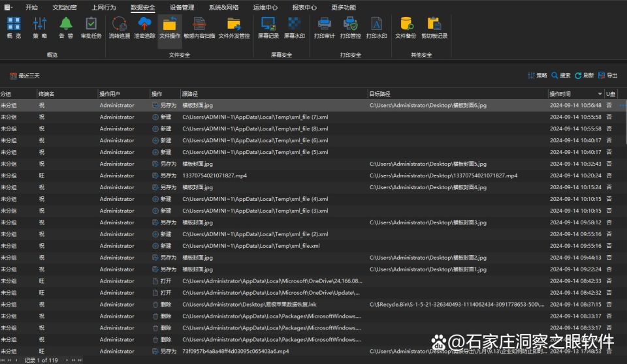The image size is (627, 364).
Task: Open 打印审计 print audit tool
Action: pyautogui.click(x=325, y=27)
